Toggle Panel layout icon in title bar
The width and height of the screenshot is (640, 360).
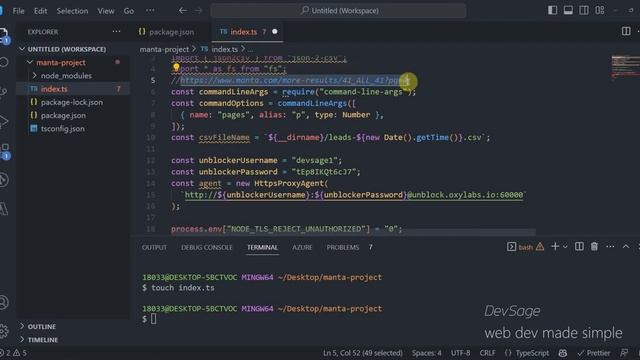click(x=568, y=11)
